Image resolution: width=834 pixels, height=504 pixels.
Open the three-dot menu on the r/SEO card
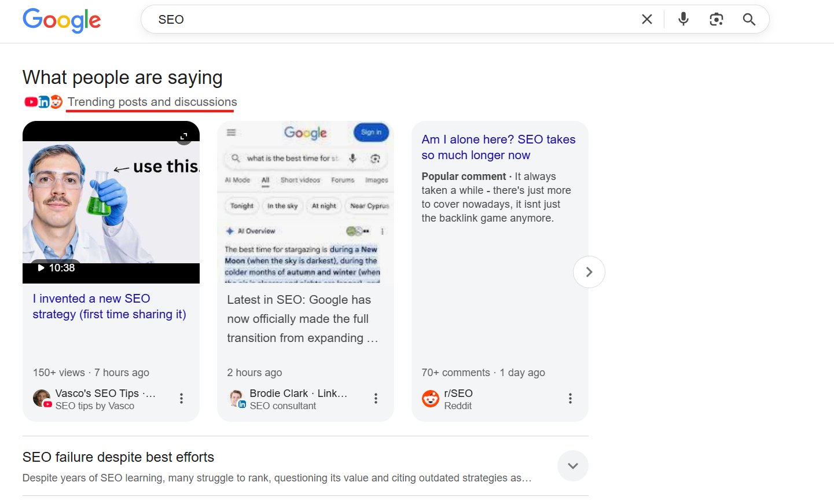(x=570, y=398)
